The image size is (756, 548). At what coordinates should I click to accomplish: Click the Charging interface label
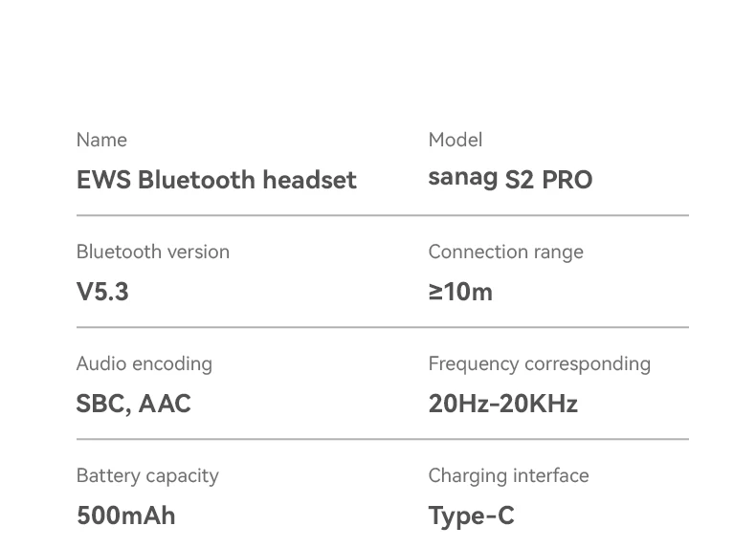click(x=509, y=476)
